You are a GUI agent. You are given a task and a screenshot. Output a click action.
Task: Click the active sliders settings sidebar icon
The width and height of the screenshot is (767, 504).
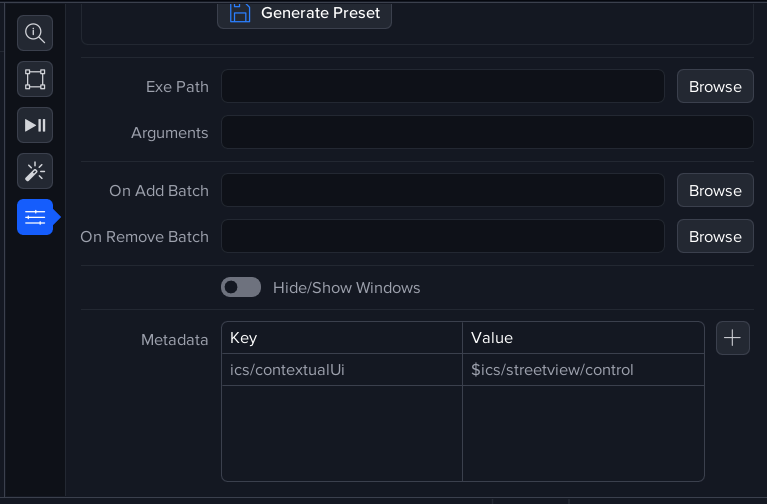[x=35, y=217]
